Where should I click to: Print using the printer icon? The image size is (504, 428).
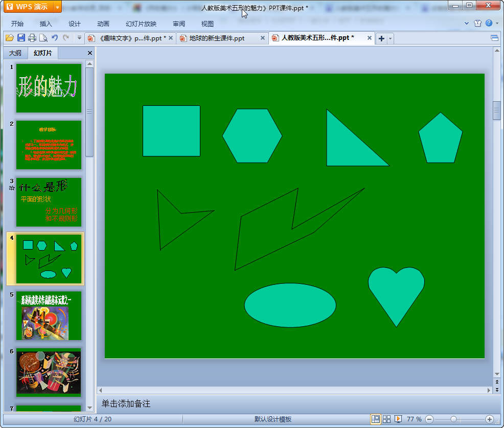[32, 38]
